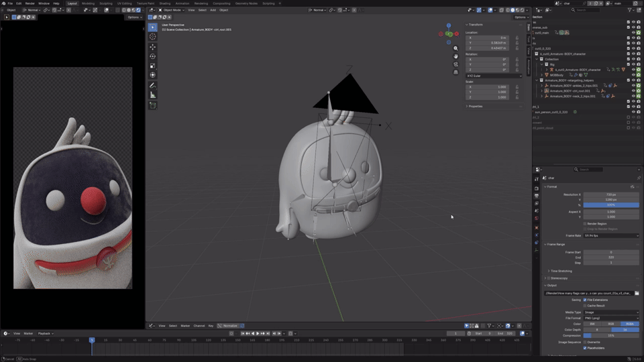Open XYZ Euler rotation mode dropdown
This screenshot has width=644, height=362.
(x=494, y=76)
